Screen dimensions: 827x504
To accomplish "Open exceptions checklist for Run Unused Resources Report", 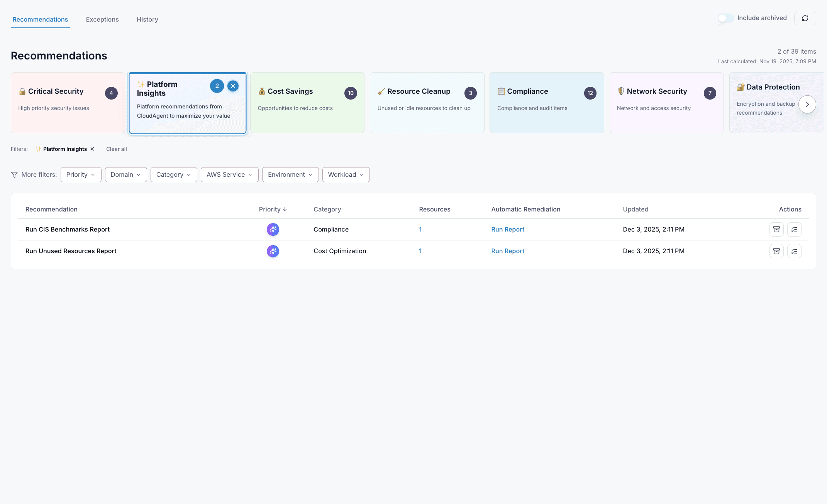I will (x=794, y=251).
